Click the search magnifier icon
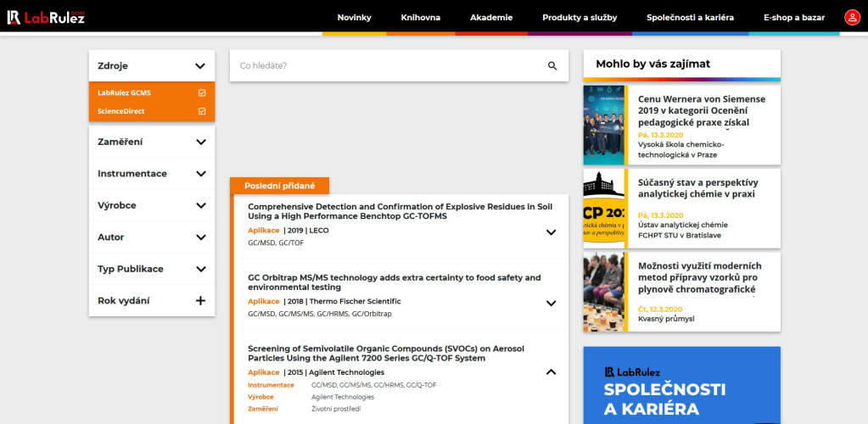The height and width of the screenshot is (424, 868). pos(552,66)
